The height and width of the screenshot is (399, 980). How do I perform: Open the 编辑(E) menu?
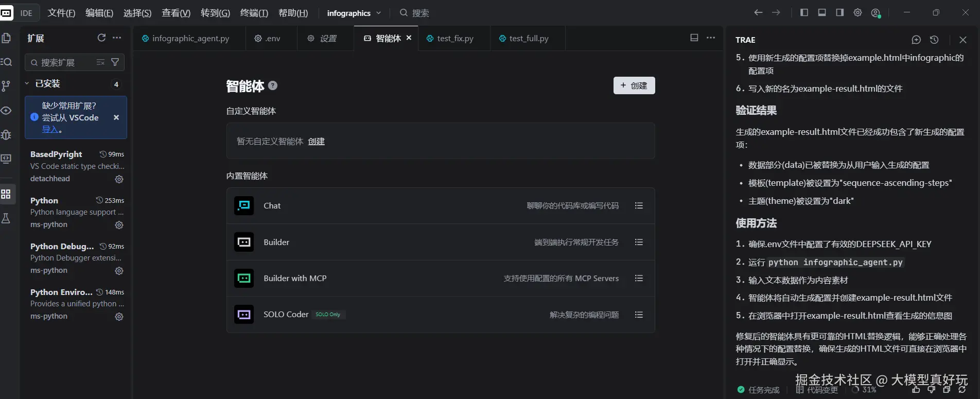tap(99, 13)
